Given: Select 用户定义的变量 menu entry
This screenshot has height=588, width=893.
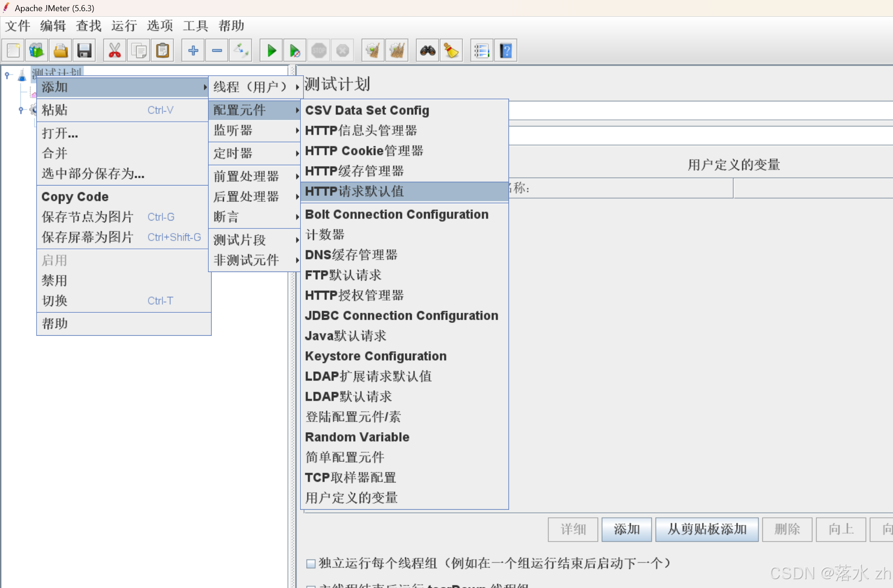Looking at the screenshot, I should pyautogui.click(x=404, y=498).
